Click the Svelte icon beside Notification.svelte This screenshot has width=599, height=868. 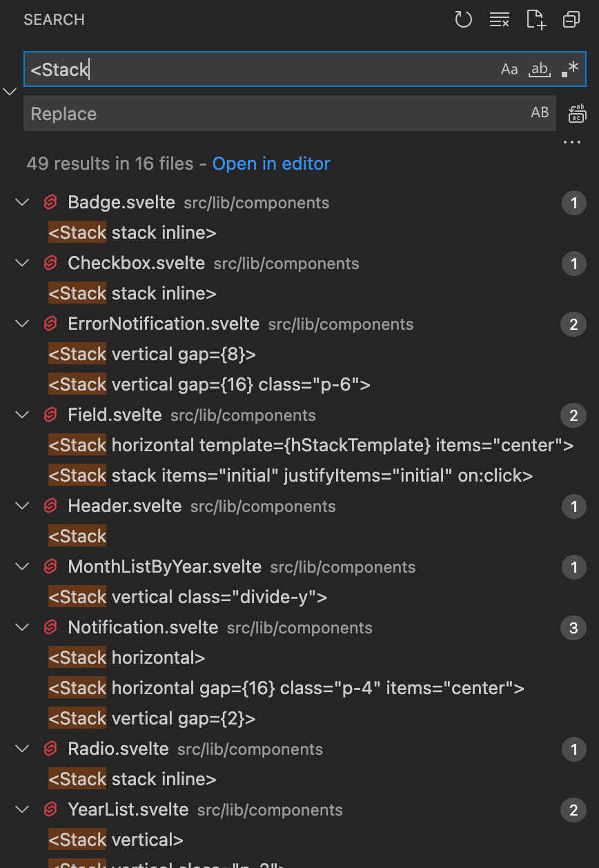(x=50, y=627)
